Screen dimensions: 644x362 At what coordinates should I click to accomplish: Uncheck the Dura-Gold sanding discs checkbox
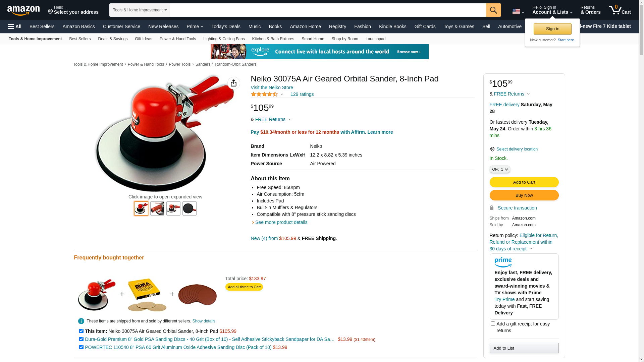click(81, 339)
